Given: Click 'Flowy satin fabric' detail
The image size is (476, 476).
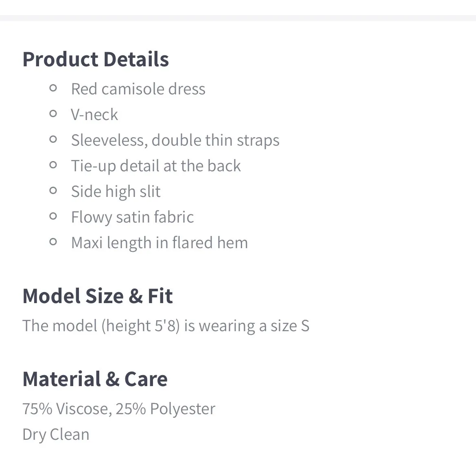Looking at the screenshot, I should point(132,217).
